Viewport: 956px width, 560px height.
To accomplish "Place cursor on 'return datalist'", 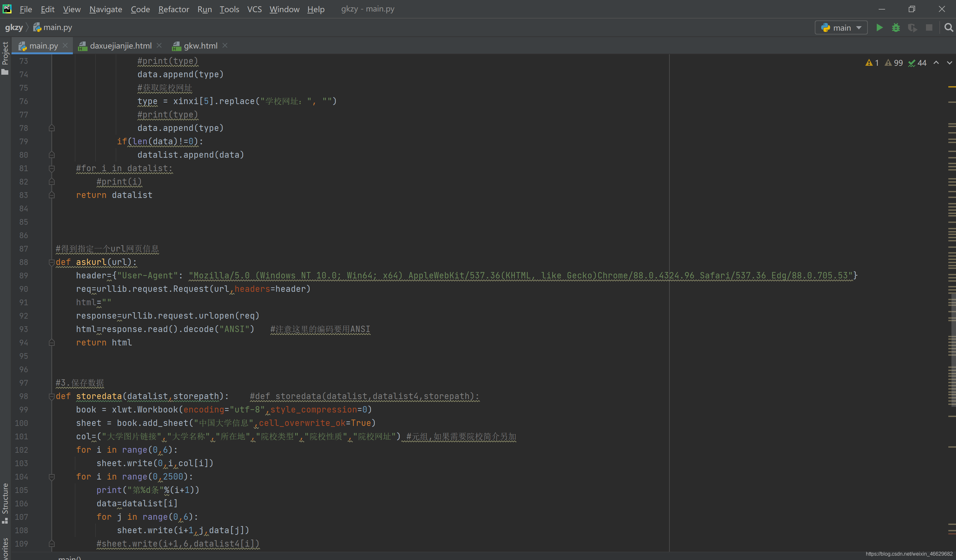I will (114, 195).
